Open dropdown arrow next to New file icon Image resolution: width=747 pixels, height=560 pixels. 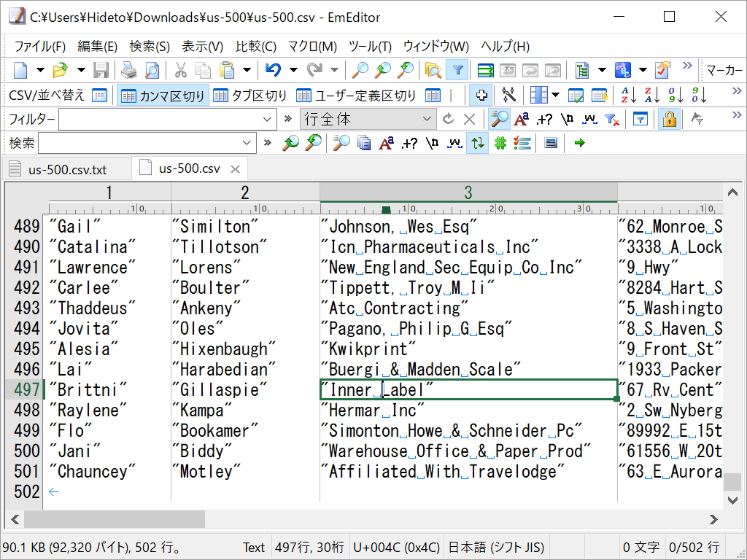click(x=40, y=70)
